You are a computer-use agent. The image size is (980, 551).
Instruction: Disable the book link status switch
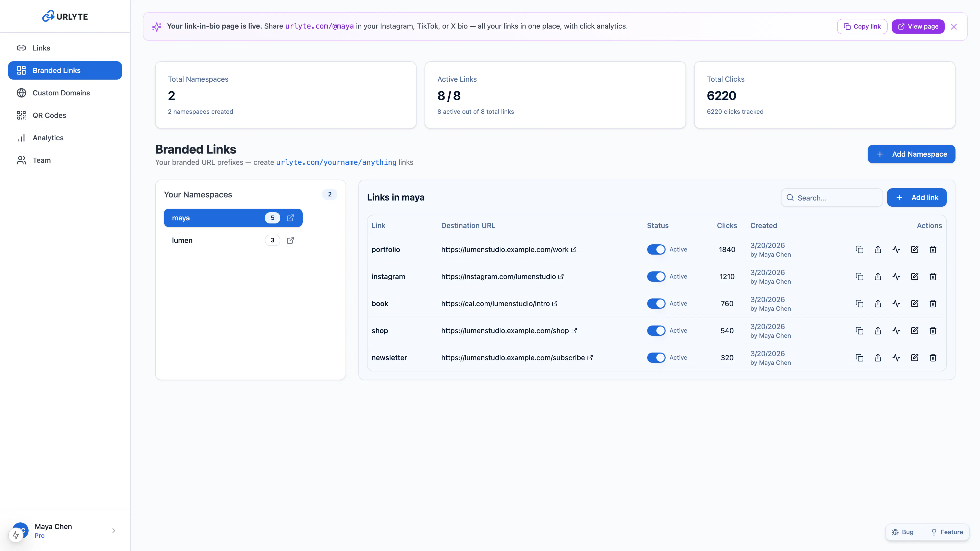click(x=656, y=304)
